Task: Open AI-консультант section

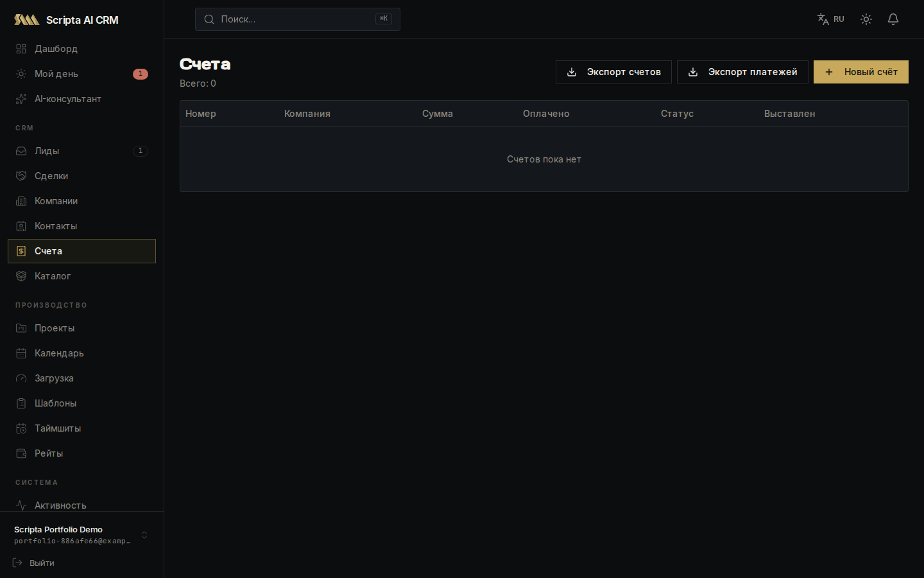Action: pos(81,99)
